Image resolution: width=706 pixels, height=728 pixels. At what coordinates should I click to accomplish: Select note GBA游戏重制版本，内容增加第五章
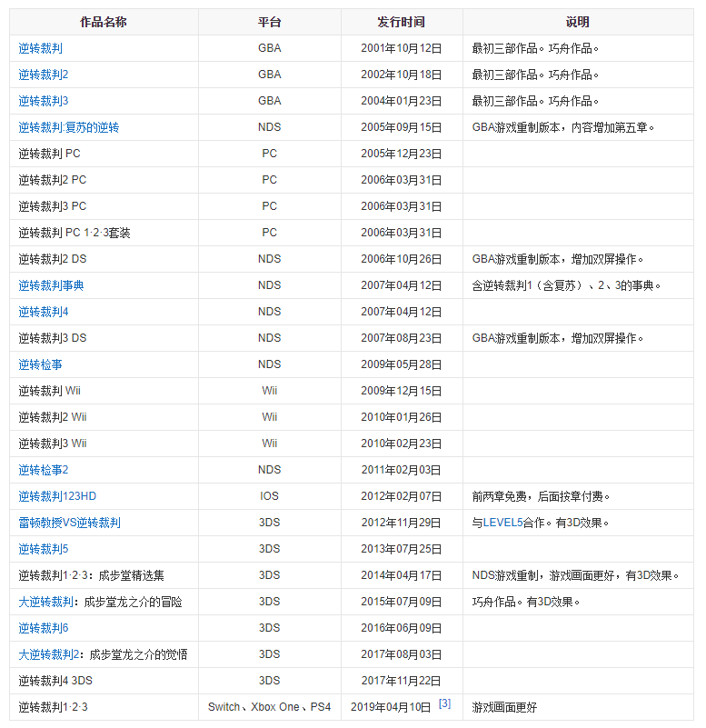click(562, 127)
